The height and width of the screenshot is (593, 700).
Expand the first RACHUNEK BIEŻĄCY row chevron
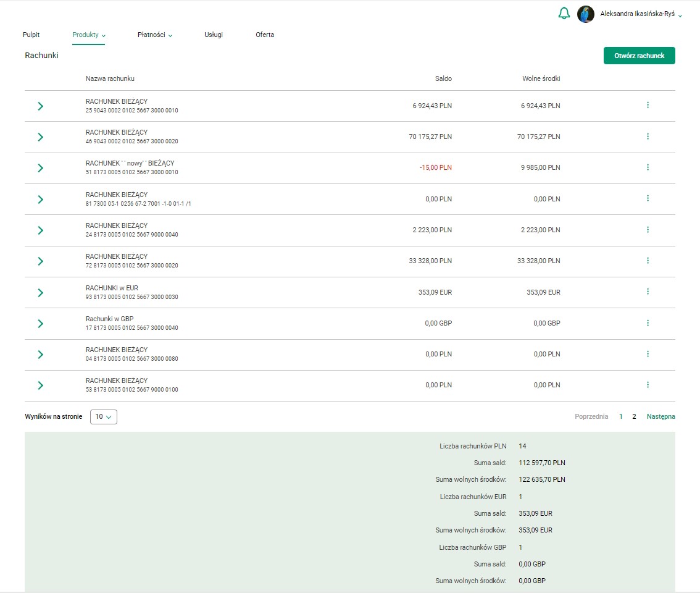pyautogui.click(x=40, y=106)
